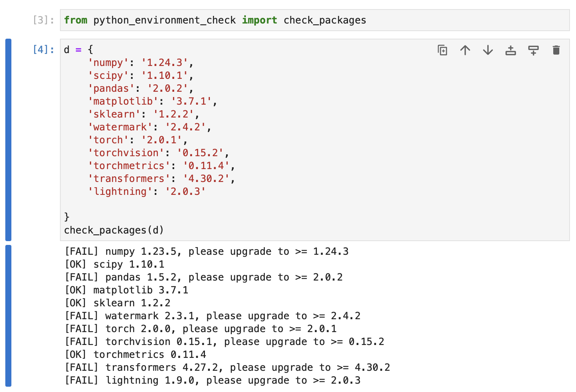Delete the cell with the trash icon
Image resolution: width=576 pixels, height=392 pixels.
tap(556, 50)
